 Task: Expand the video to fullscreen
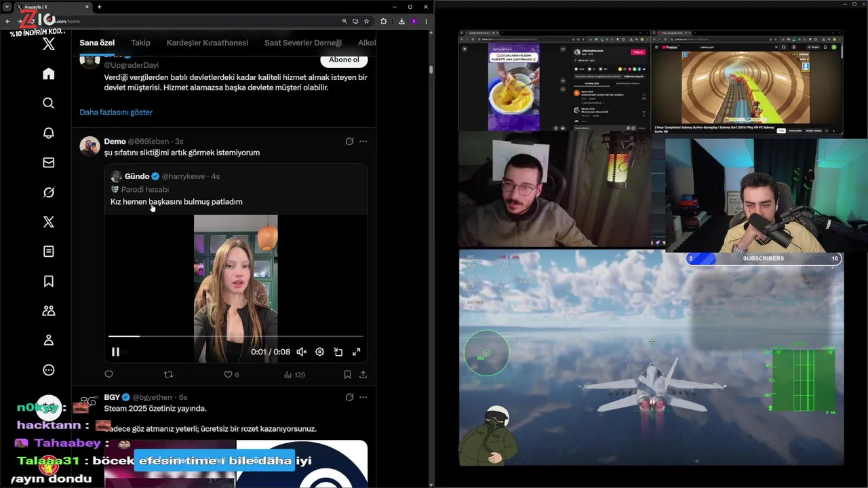click(356, 352)
